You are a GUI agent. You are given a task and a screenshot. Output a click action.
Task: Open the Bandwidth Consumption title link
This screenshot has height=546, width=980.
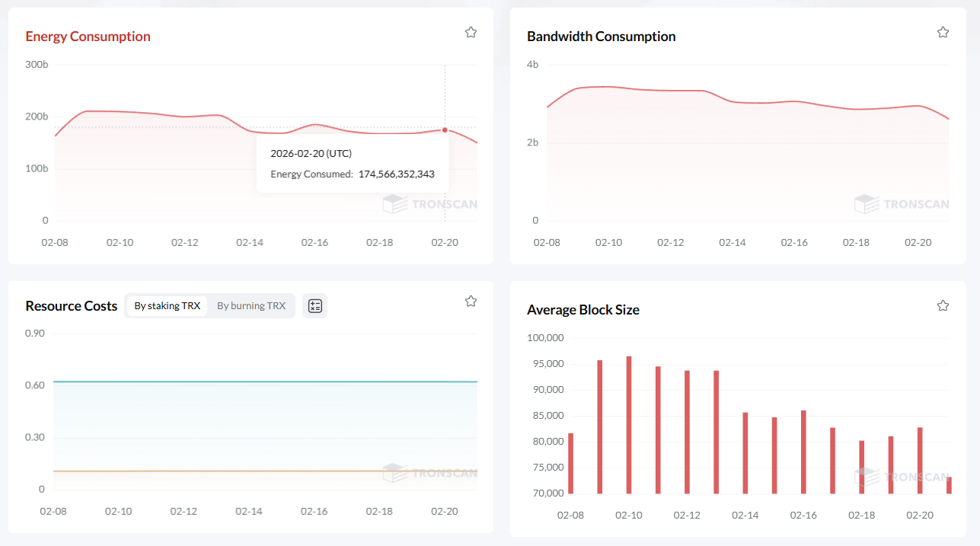click(x=601, y=37)
